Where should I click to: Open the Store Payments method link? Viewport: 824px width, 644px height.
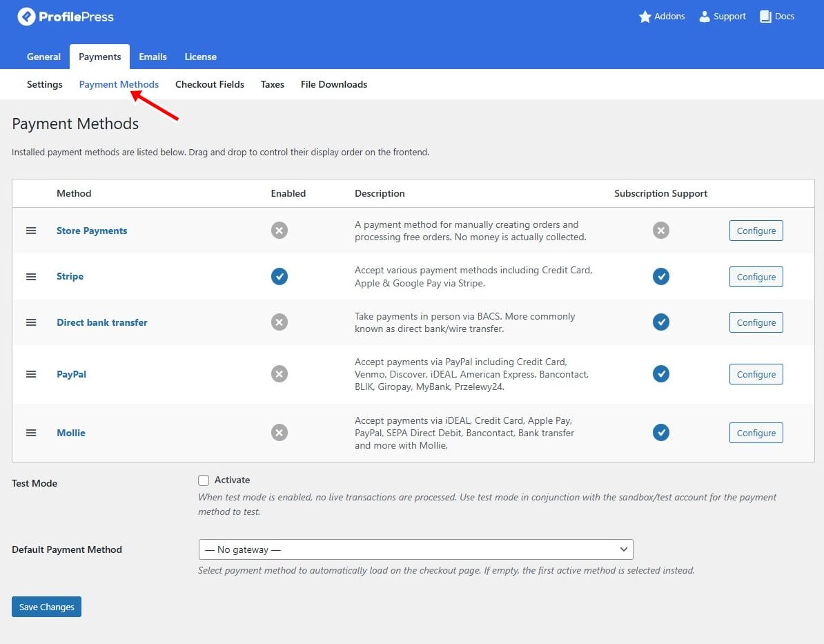point(92,231)
